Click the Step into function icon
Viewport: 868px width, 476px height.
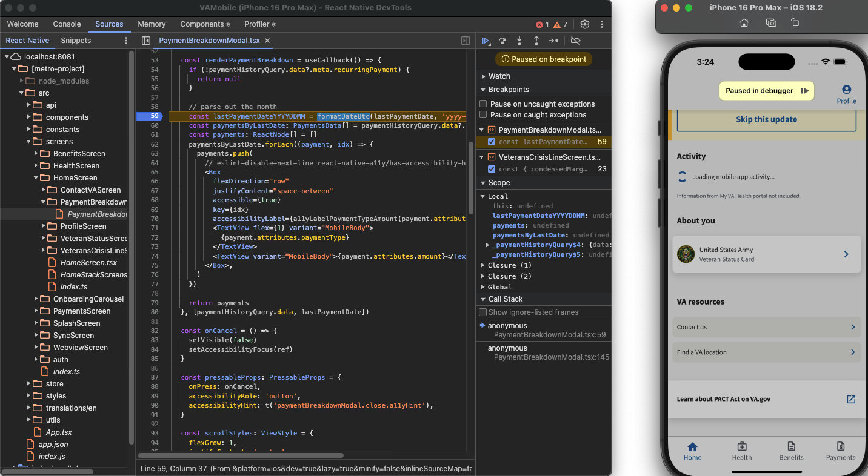[x=519, y=41]
